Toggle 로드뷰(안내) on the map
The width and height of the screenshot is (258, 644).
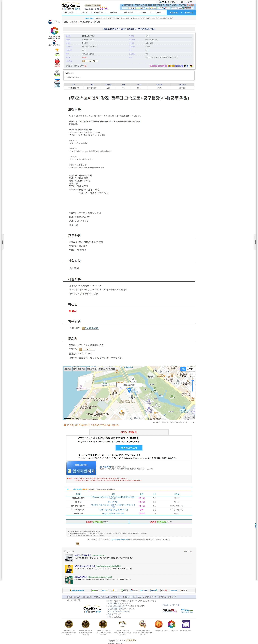tap(92, 369)
